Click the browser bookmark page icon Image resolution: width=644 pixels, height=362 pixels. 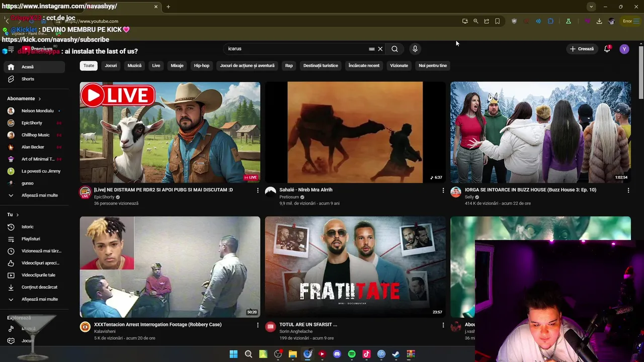click(x=497, y=21)
